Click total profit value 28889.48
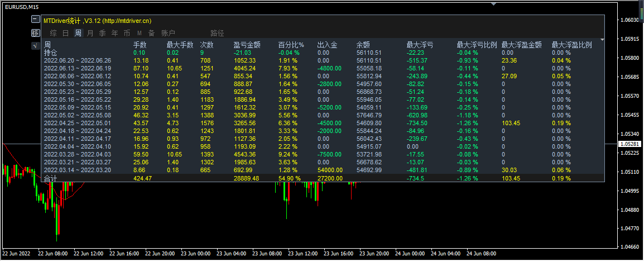The width and height of the screenshot is (644, 261). coord(246,178)
